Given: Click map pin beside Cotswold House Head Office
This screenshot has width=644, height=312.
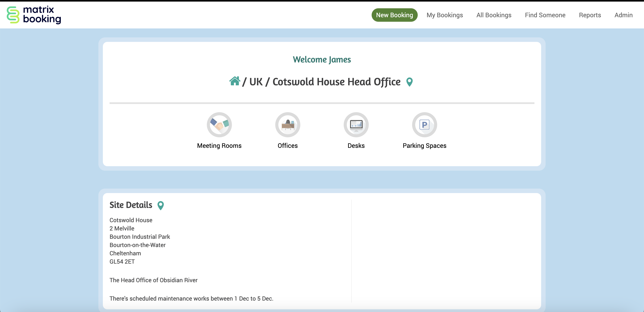Looking at the screenshot, I should tap(409, 82).
